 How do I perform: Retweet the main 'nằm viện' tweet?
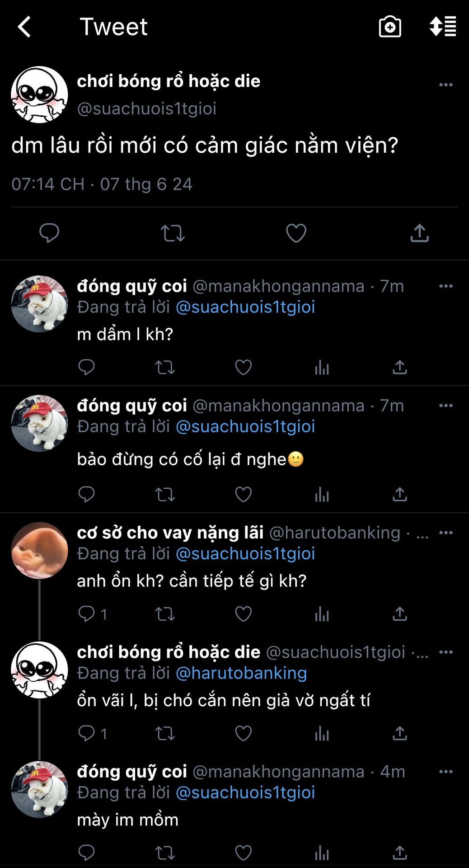pyautogui.click(x=173, y=233)
